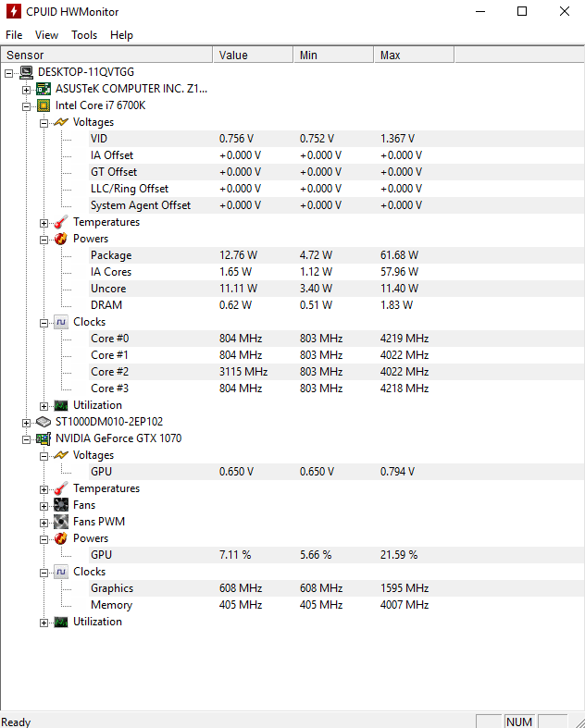Viewport: 585px width, 728px height.
Task: Expand the GPU Fans section
Action: pos(44,506)
